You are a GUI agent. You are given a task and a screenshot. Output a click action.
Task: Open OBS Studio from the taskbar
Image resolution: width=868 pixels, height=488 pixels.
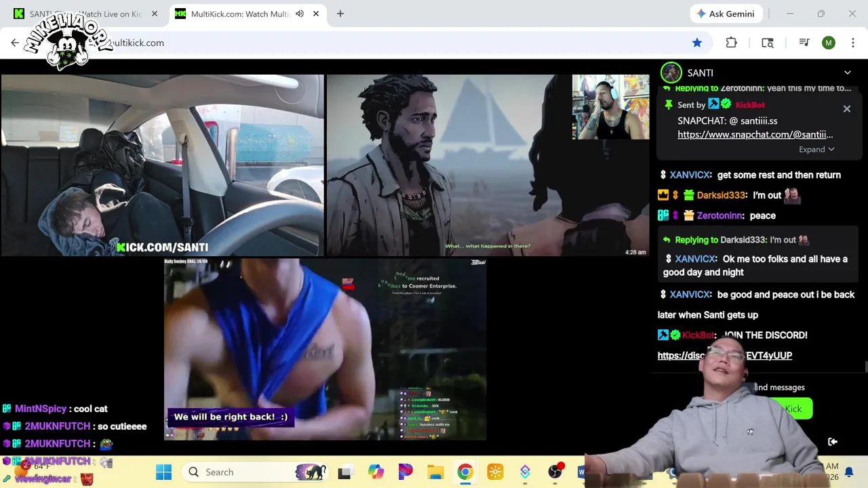[x=555, y=472]
